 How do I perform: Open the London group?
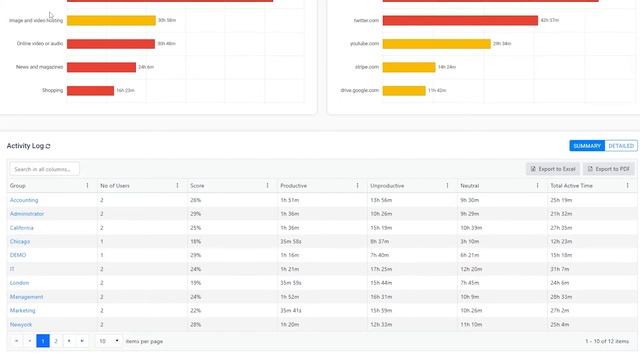[x=19, y=283]
